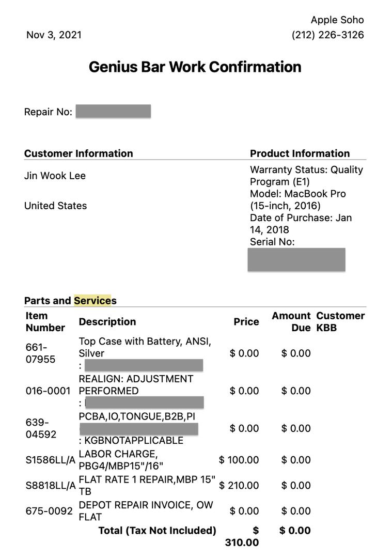Select item number S8818LL/A

tap(50, 485)
